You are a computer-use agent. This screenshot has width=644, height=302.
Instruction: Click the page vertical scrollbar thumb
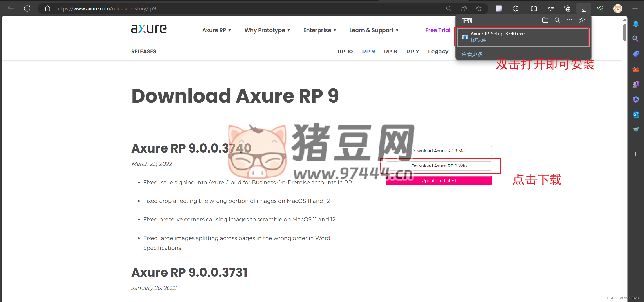click(625, 32)
